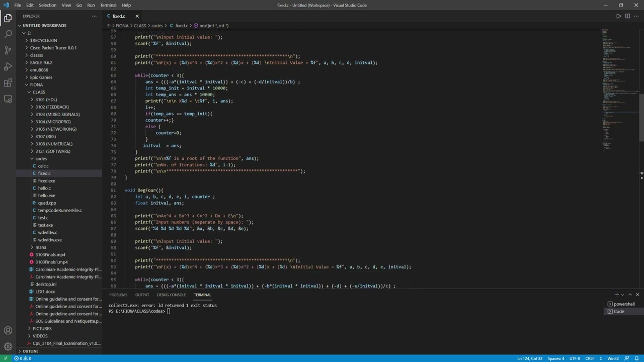Expand the mana folder
The width and height of the screenshot is (644, 362).
click(x=41, y=247)
